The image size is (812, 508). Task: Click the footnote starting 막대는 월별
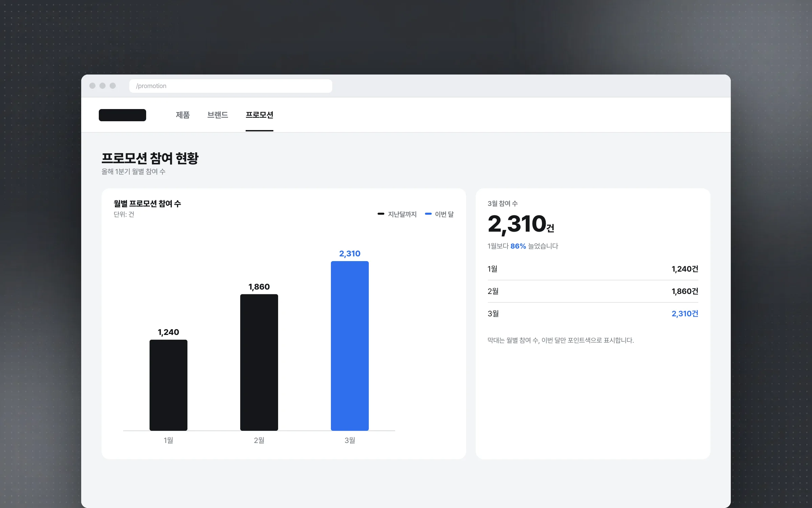(561, 340)
